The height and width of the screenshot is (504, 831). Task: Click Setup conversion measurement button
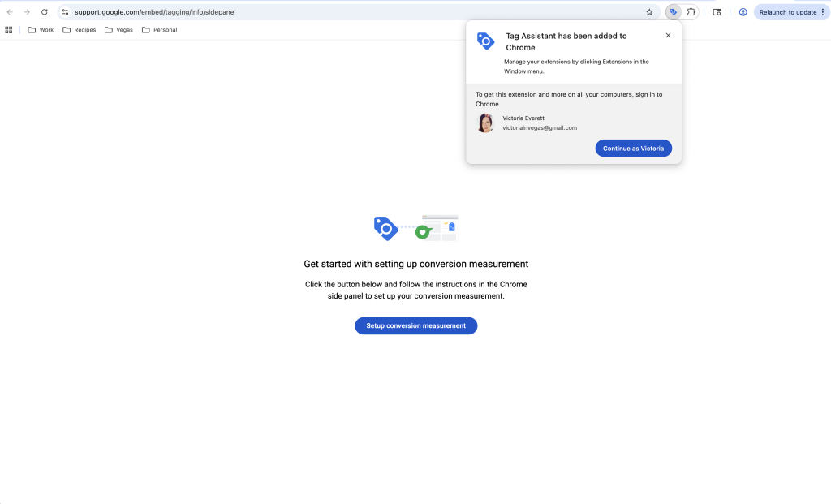tap(415, 325)
